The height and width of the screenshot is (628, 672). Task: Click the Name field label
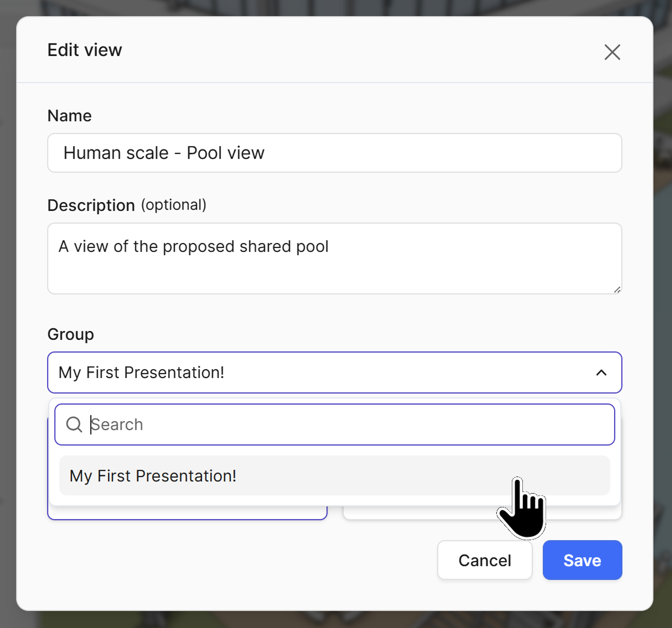[x=69, y=116]
